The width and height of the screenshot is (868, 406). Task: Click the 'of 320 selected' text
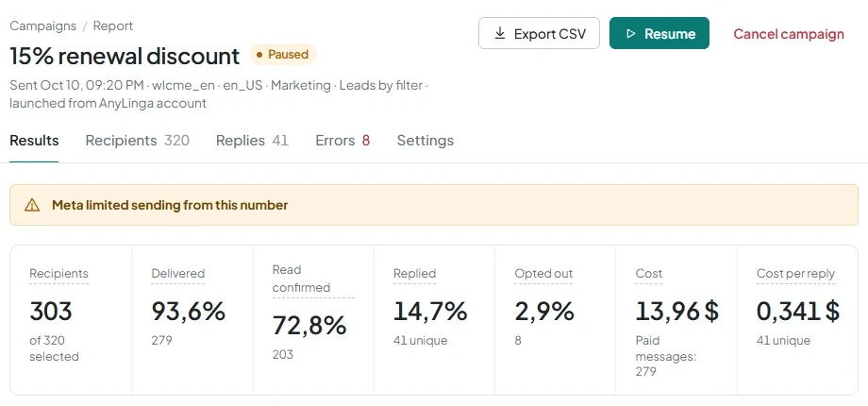click(x=55, y=348)
